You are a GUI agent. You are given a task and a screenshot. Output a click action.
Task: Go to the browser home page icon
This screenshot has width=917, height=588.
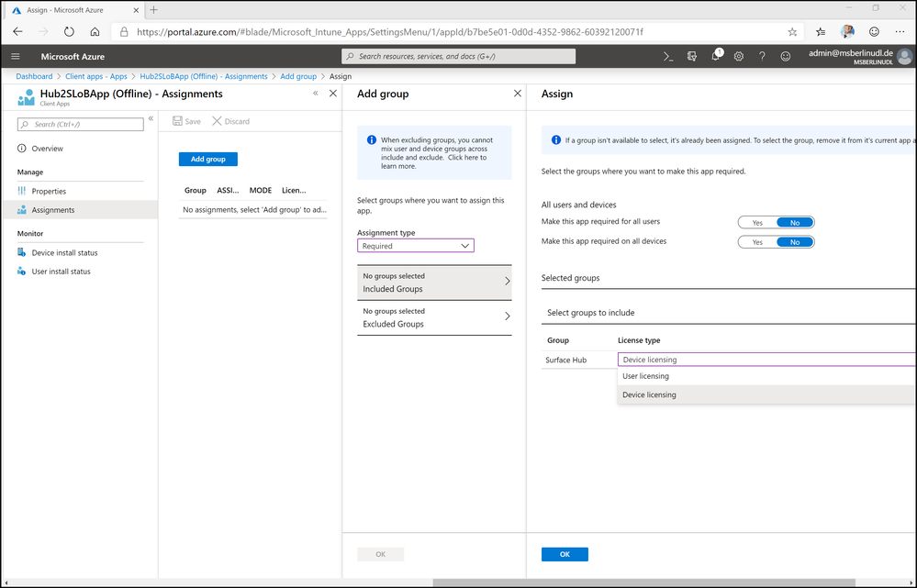pyautogui.click(x=95, y=31)
